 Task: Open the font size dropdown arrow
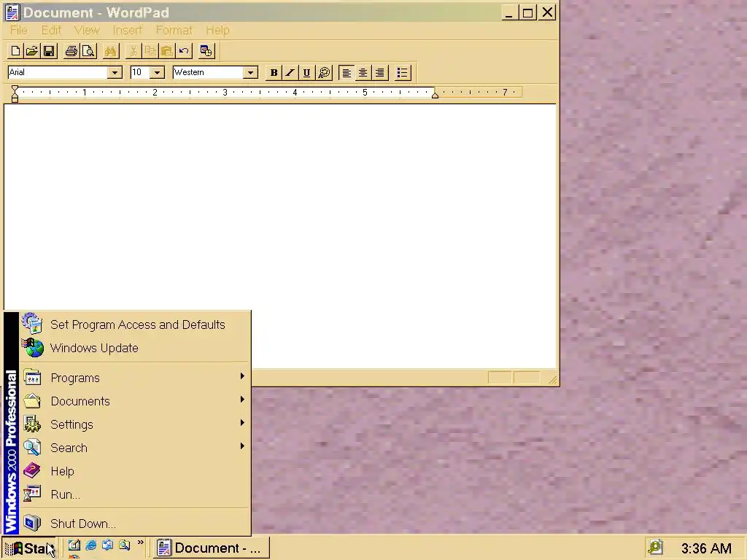[157, 72]
